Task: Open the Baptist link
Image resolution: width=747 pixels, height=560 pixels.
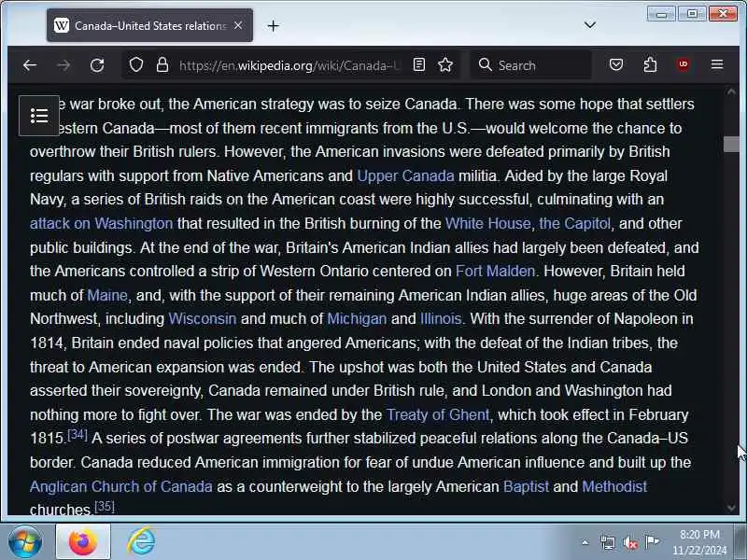Action: [x=526, y=486]
